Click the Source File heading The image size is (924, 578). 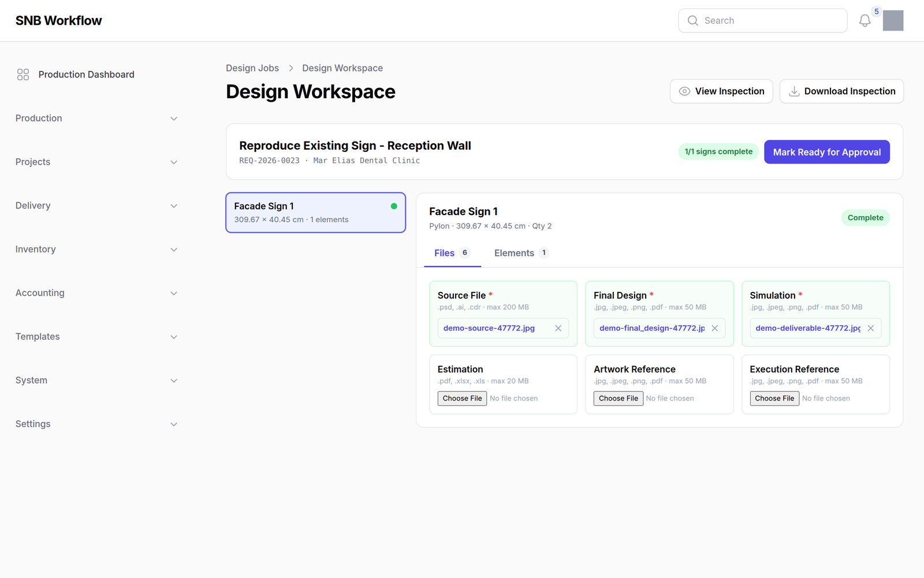tap(461, 295)
